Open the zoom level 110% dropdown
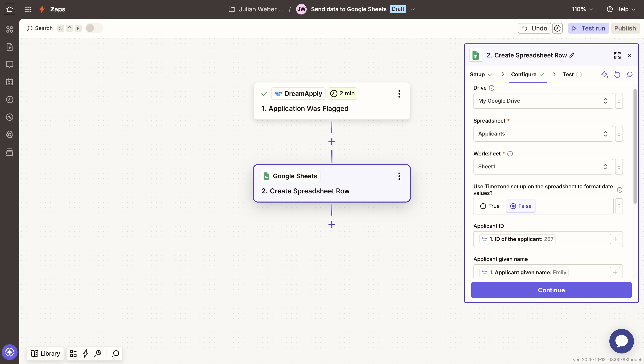644x364 pixels. coord(582,9)
